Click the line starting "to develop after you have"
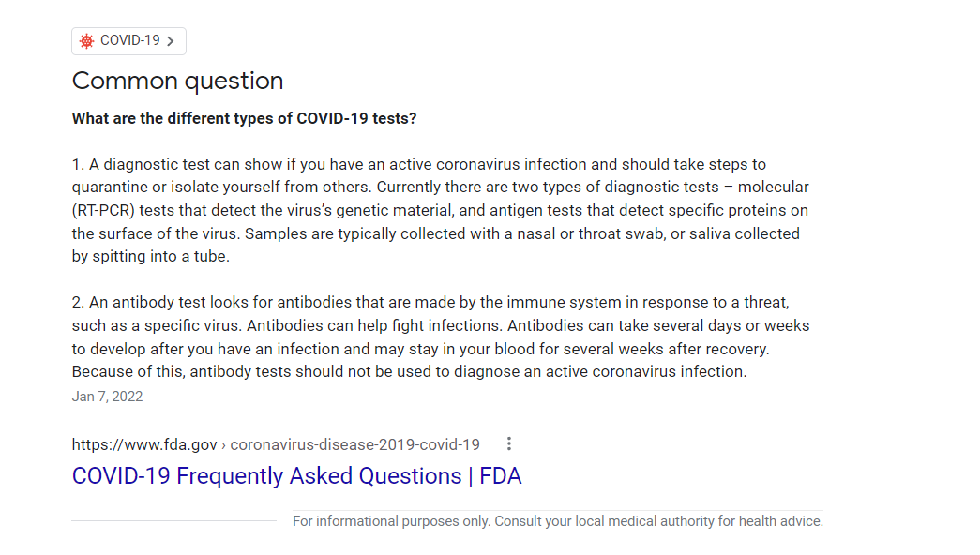 coord(421,349)
